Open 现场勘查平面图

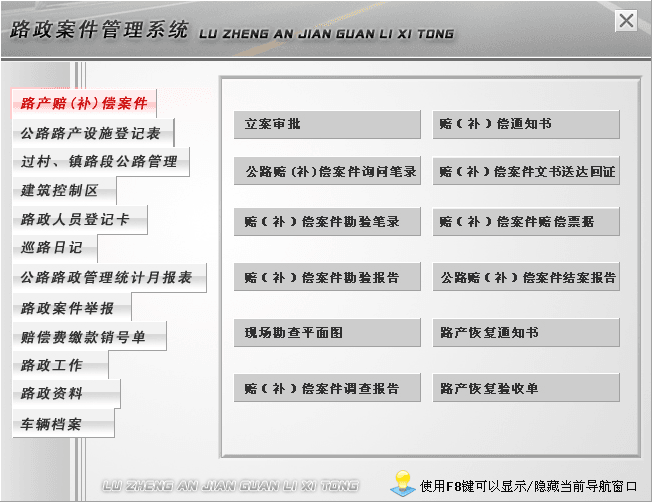click(327, 333)
